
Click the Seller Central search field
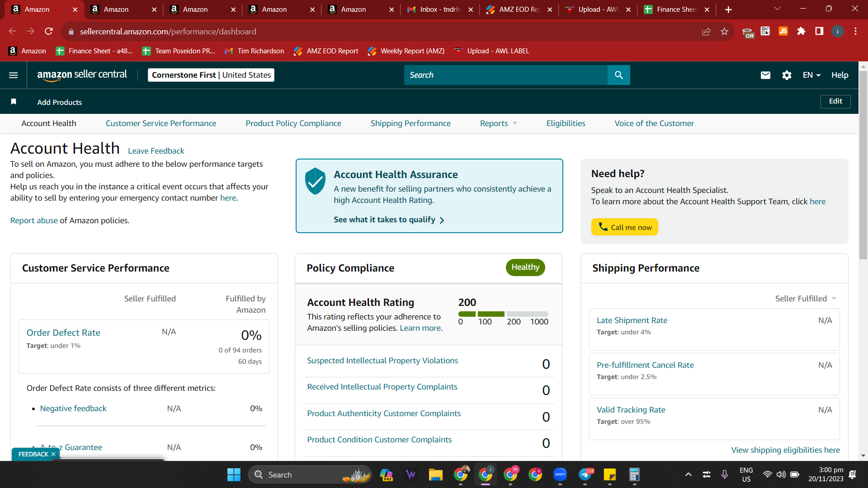pyautogui.click(x=506, y=75)
